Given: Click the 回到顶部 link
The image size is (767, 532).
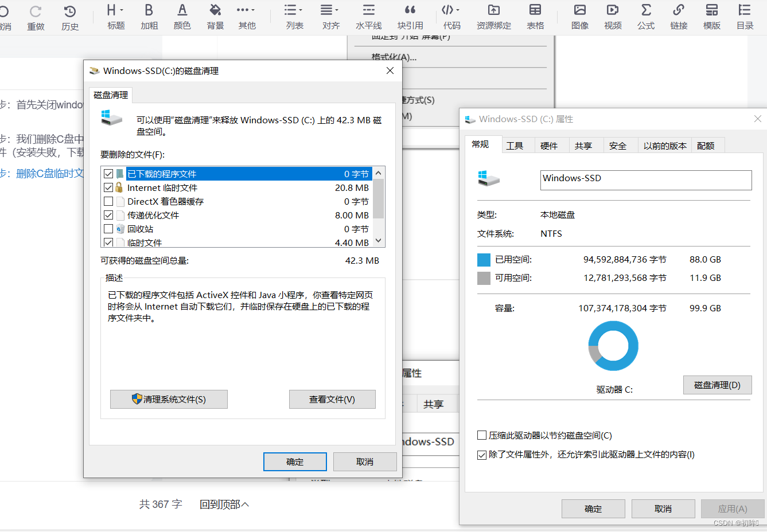Looking at the screenshot, I should tap(224, 504).
